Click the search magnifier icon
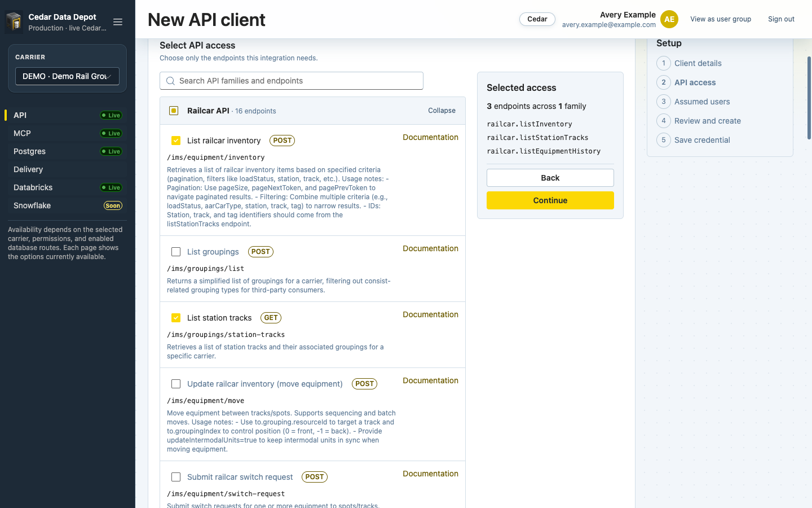 click(x=170, y=81)
